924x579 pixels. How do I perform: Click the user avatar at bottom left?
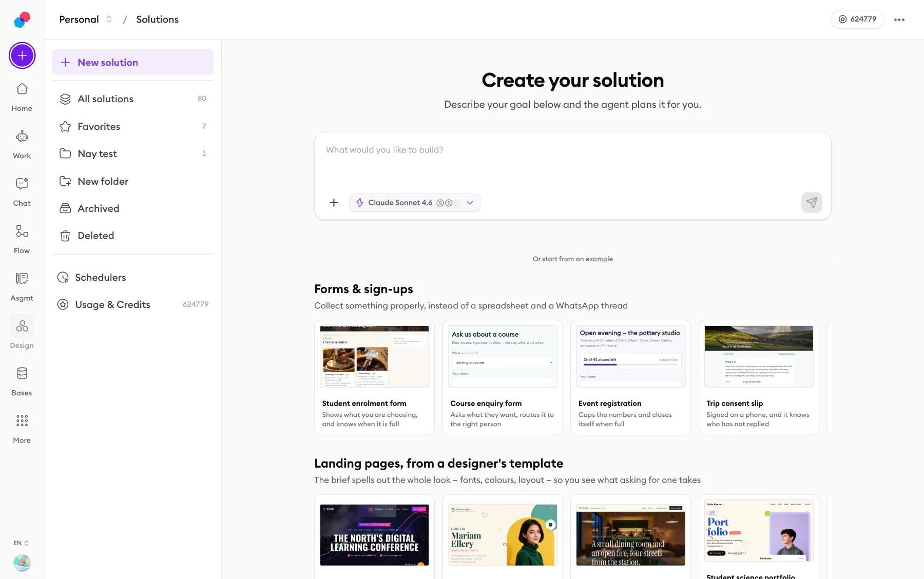(x=22, y=563)
